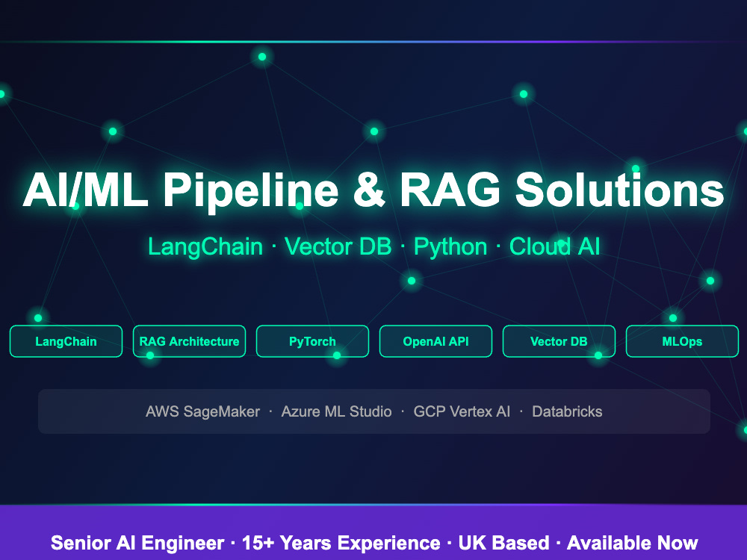
Task: Click Senior AI Engineer in footer banner
Action: [x=137, y=543]
